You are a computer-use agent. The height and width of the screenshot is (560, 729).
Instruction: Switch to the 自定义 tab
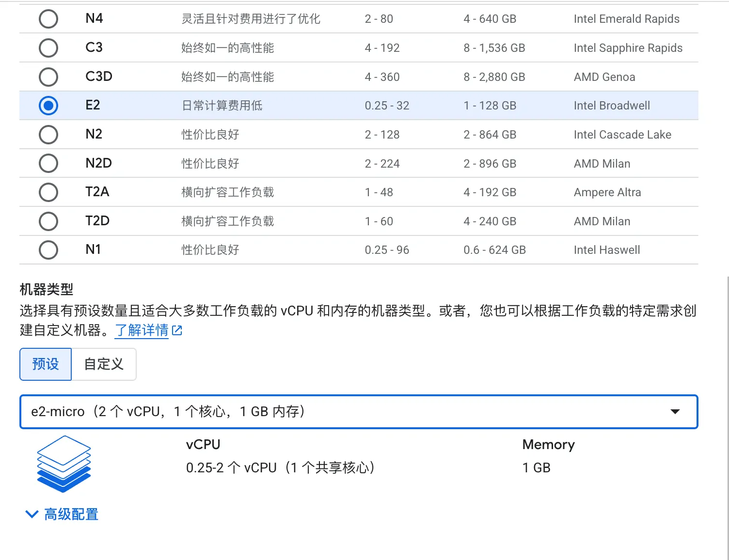(104, 364)
